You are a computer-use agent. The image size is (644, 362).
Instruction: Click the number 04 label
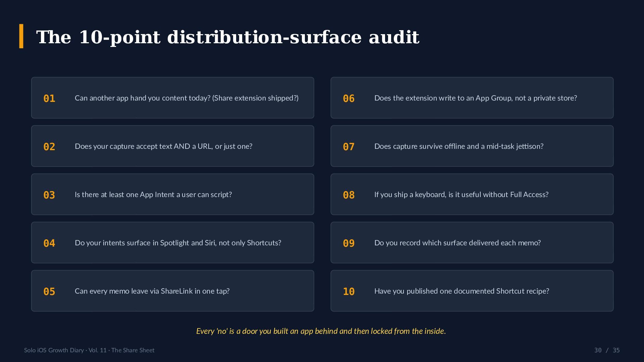click(x=49, y=243)
